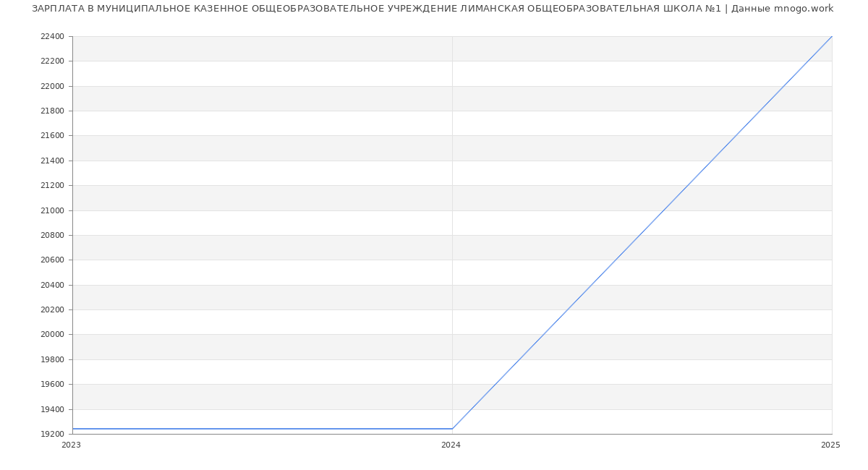Image resolution: width=868 pixels, height=470 pixels.
Task: Click the 19200 y-axis label
Action: pos(52,434)
